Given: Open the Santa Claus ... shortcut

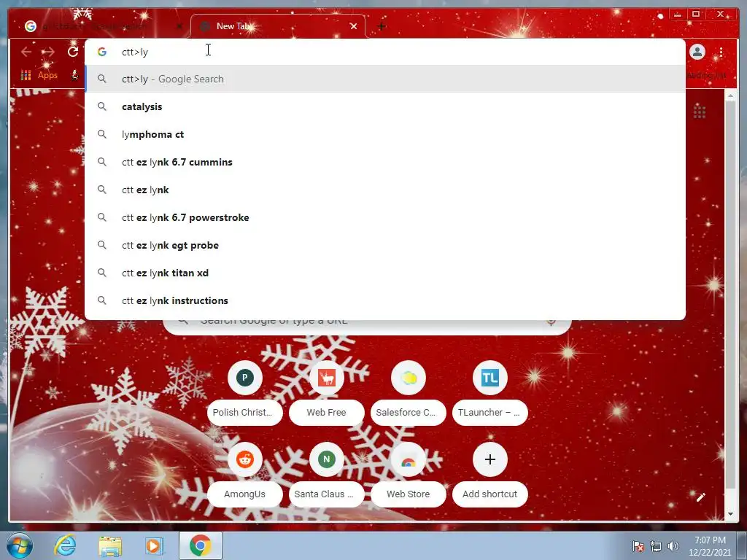Looking at the screenshot, I should 326,474.
